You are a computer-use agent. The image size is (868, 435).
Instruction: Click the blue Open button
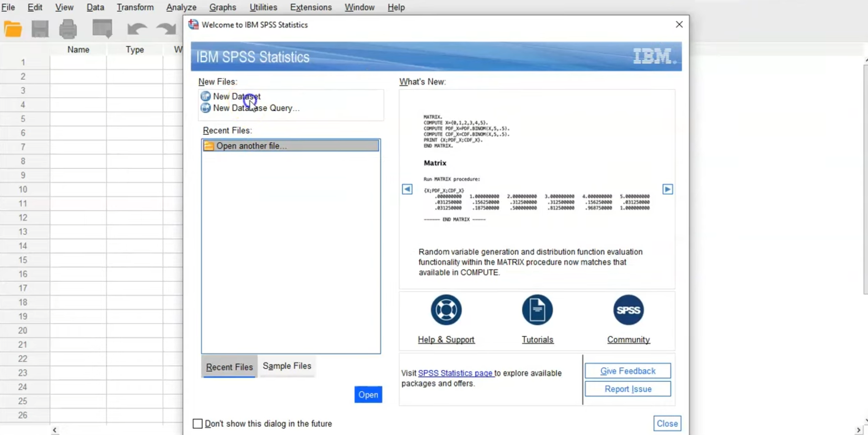[368, 395]
